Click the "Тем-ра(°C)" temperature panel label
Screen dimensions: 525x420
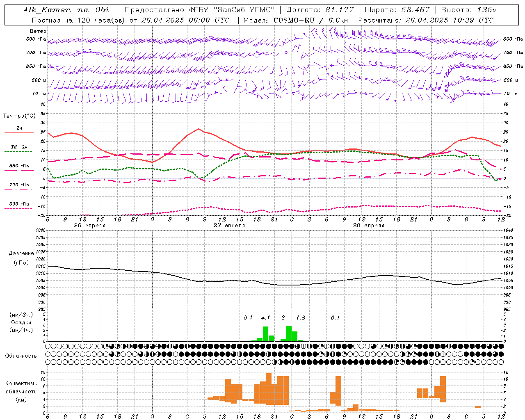pyautogui.click(x=19, y=116)
